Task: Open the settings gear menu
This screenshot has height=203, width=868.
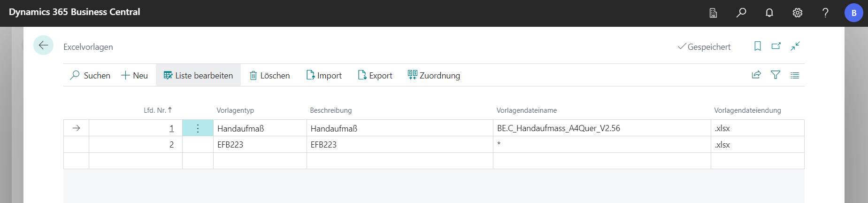Action: (x=798, y=13)
